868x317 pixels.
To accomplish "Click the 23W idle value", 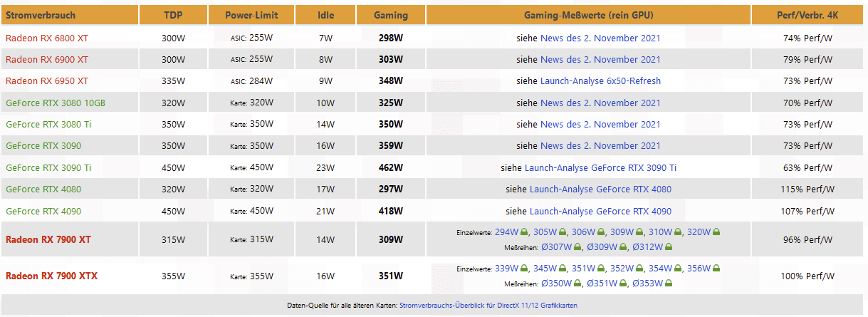I will pos(325,168).
